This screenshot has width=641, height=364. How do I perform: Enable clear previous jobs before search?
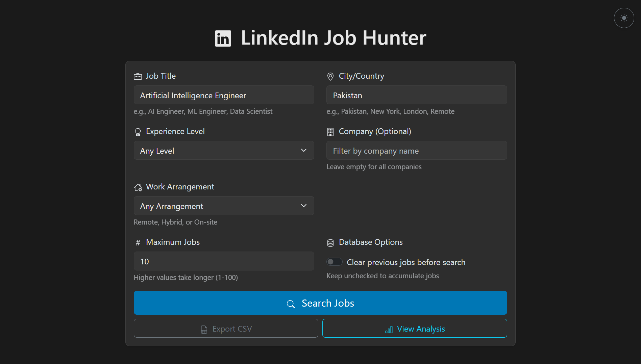[x=334, y=262]
